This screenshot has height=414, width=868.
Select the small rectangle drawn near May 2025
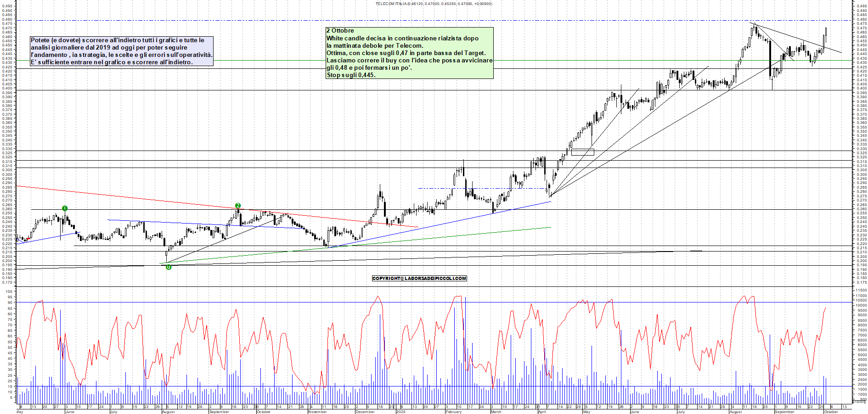582,152
